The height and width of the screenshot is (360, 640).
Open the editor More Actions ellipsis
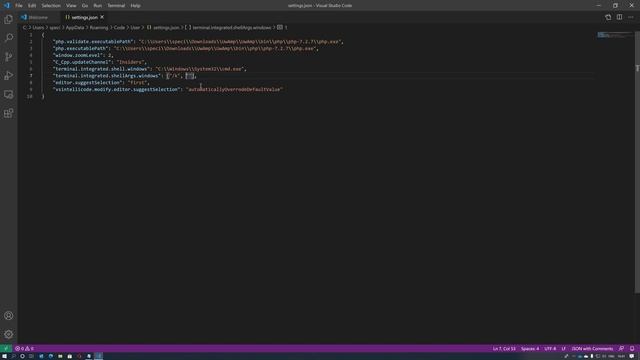click(631, 17)
